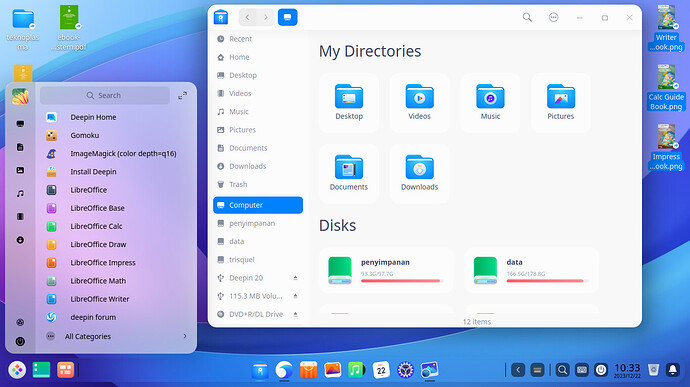Image resolution: width=690 pixels, height=387 pixels.
Task: Open App Store in dock
Action: [308, 370]
